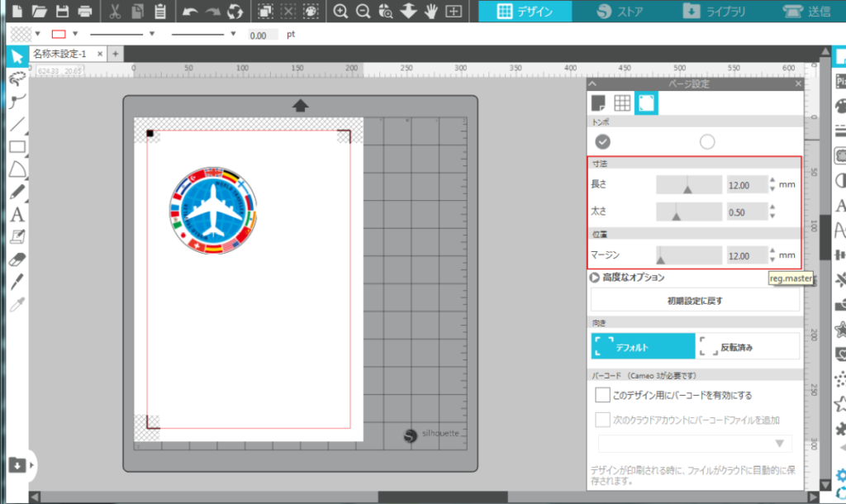Switch to the ライブラリ tab
Viewport: 846px width, 504px height.
tap(714, 11)
